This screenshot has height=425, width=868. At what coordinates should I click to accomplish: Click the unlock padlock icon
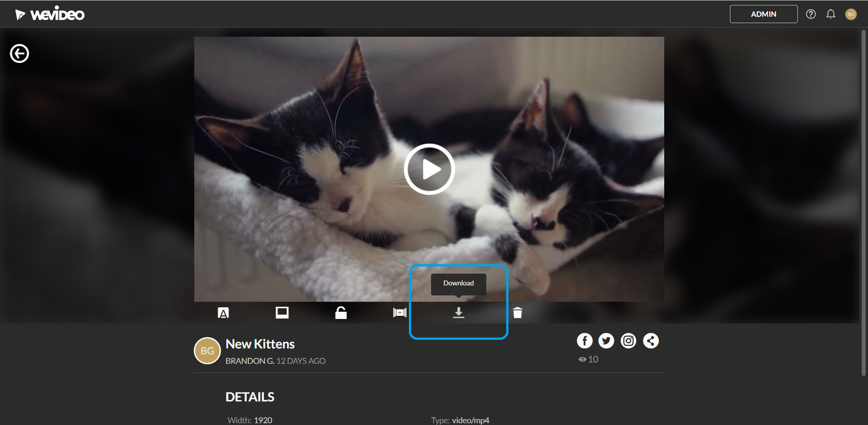(340, 312)
